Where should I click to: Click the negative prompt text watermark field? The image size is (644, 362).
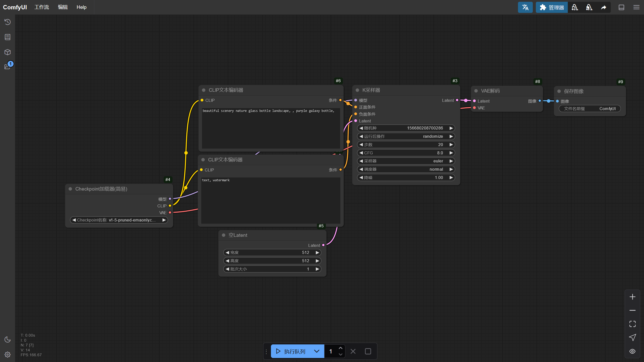tap(271, 200)
